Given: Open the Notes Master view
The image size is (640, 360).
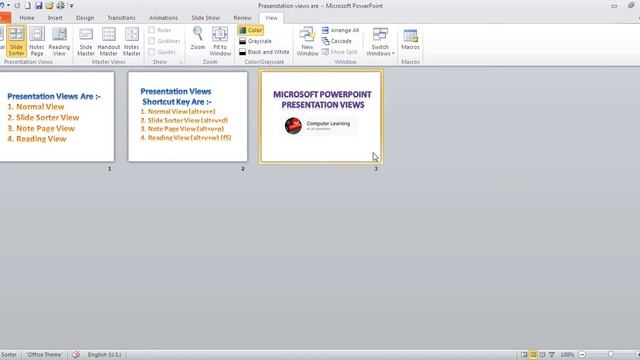Looking at the screenshot, I should coord(131,41).
